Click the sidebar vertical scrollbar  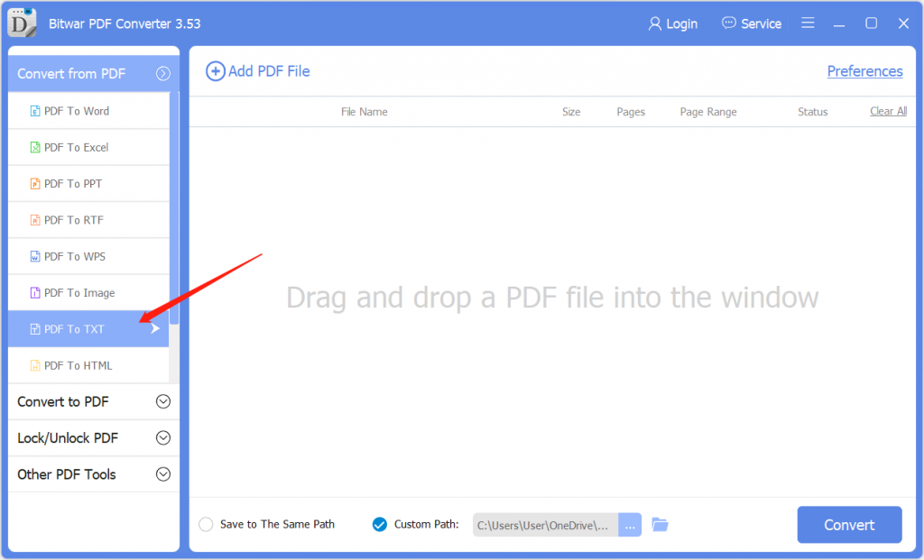[x=174, y=207]
